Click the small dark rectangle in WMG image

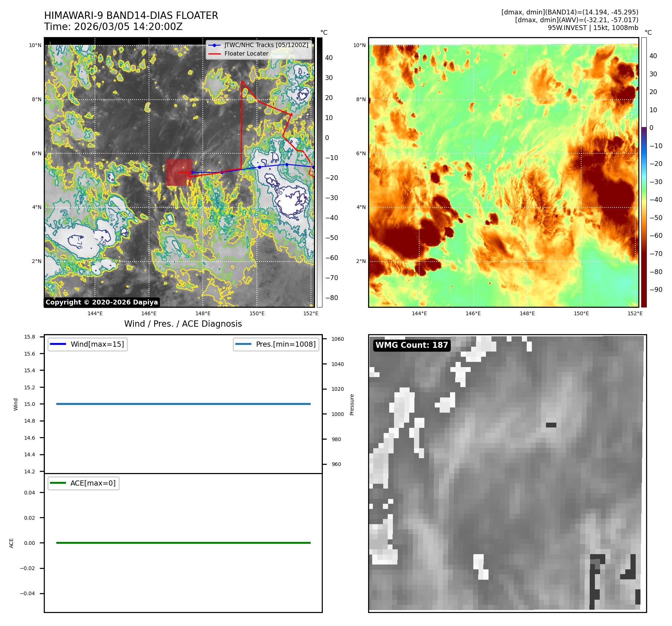click(x=551, y=425)
